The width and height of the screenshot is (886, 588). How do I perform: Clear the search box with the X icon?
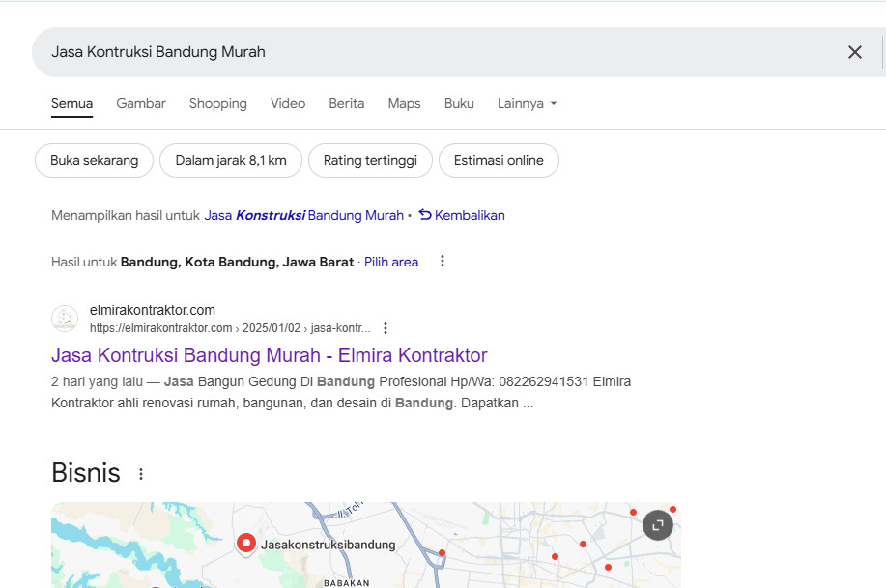[855, 52]
